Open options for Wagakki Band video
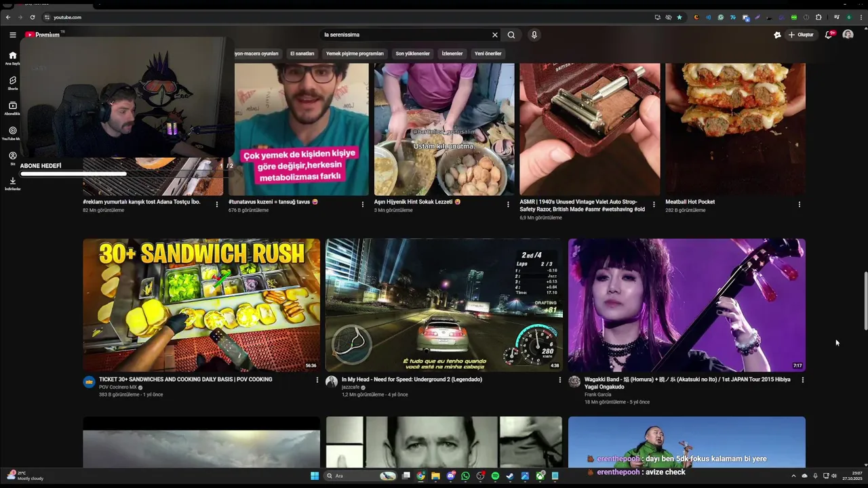Screen dimensions: 868x488 (x=802, y=380)
